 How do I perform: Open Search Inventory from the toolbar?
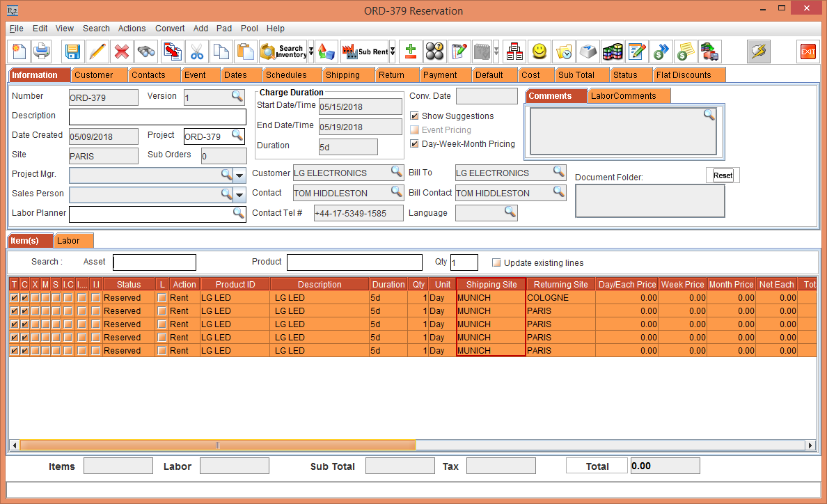283,52
